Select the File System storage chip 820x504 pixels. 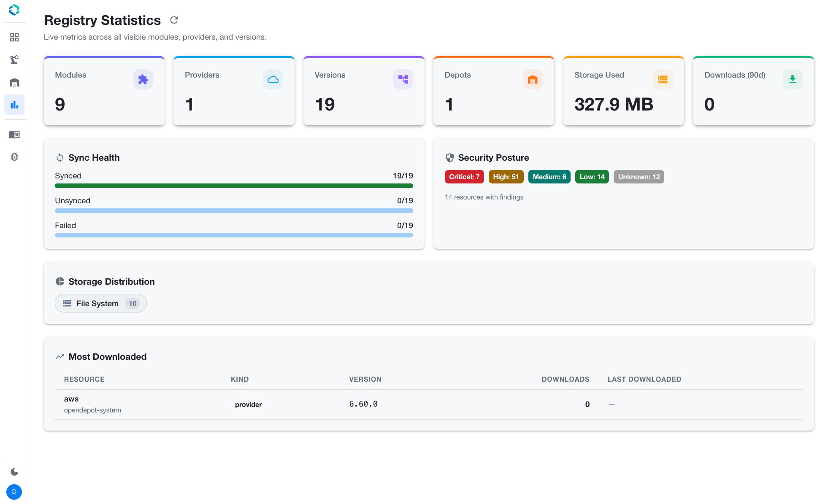(101, 303)
